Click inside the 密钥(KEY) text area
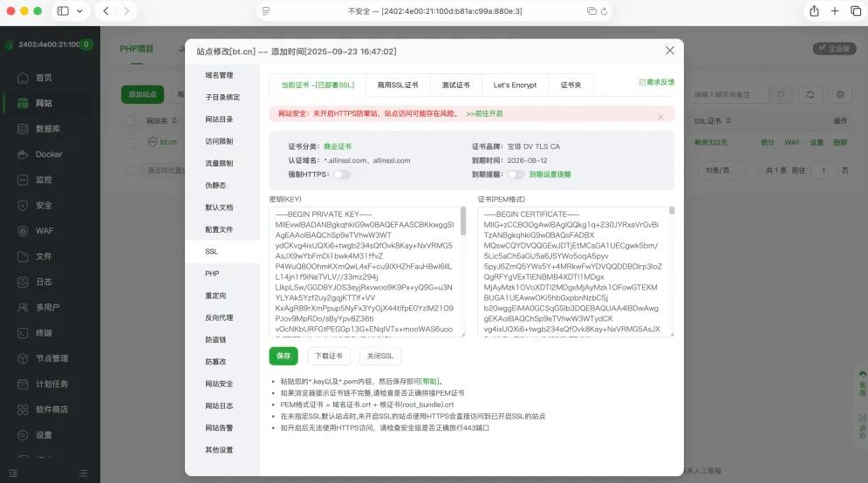 point(365,270)
